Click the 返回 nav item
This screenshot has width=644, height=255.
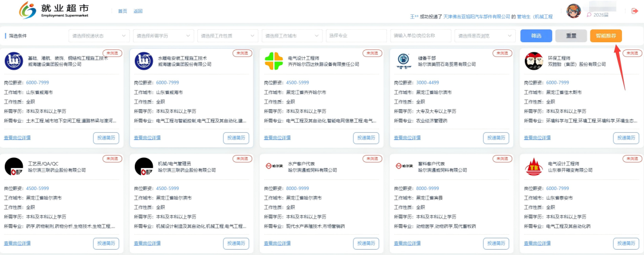[x=138, y=11]
